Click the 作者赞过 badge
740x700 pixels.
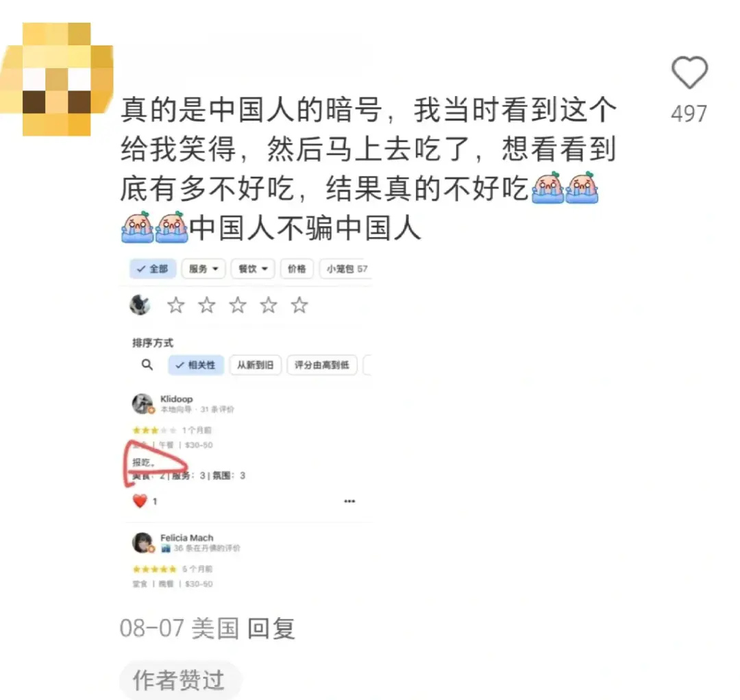(180, 681)
